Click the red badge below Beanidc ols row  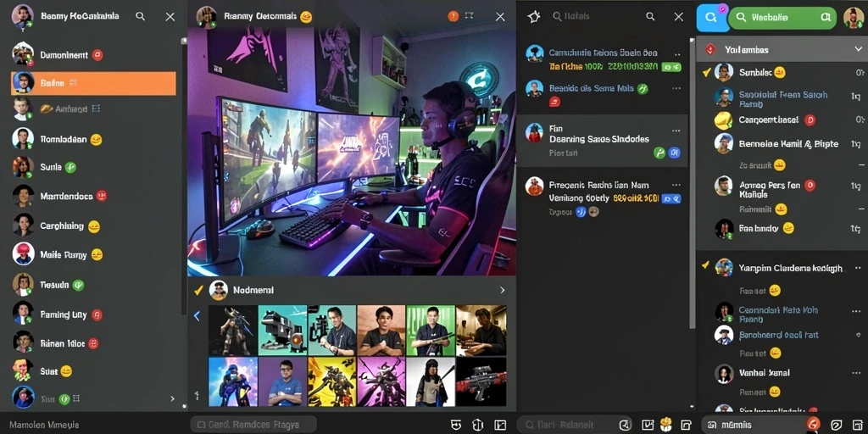(554, 102)
